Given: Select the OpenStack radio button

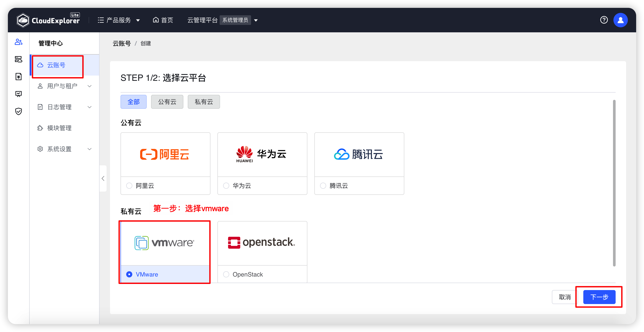Looking at the screenshot, I should tap(226, 275).
